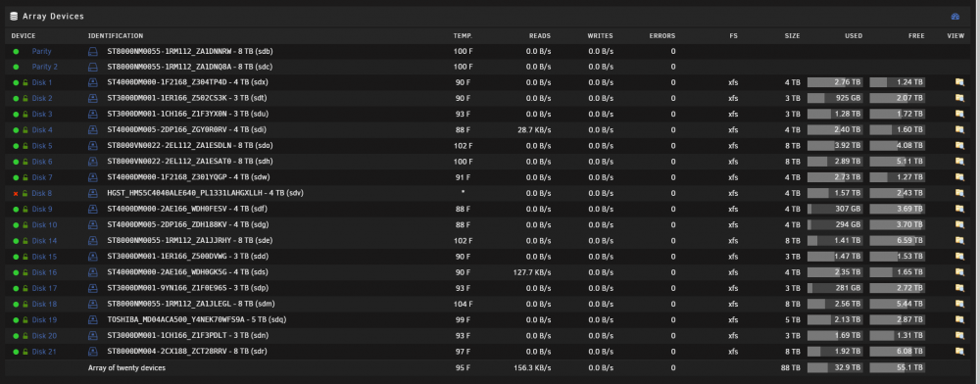Viewport: 980px width, 384px height.
Task: Click the drive icon next to Parity identification
Action: click(92, 51)
